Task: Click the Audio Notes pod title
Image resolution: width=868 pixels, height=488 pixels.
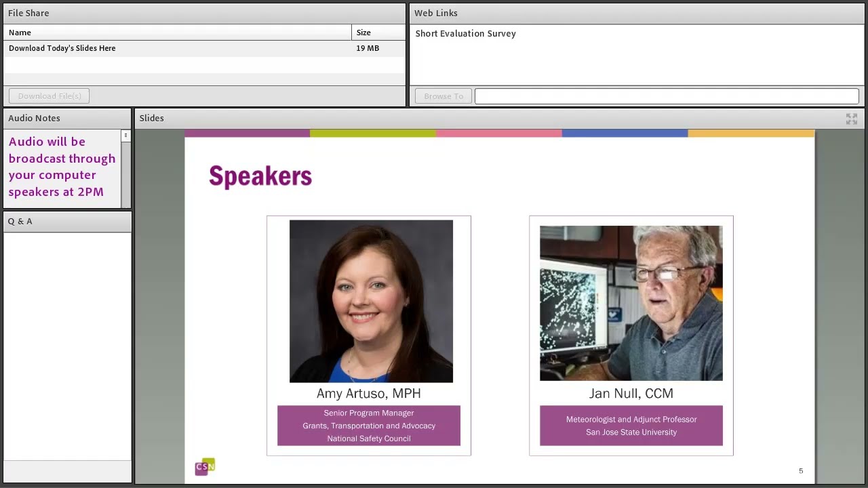Action: coord(34,118)
